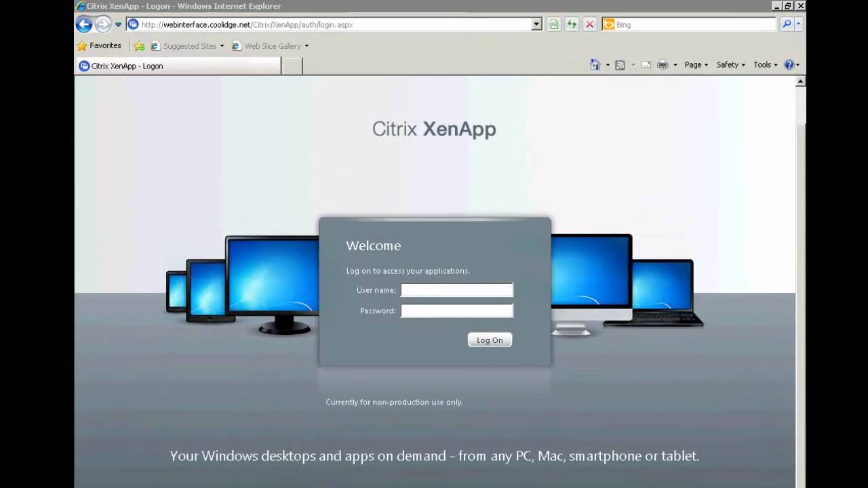The width and height of the screenshot is (868, 488).
Task: Open the Suggested Sites link
Action: coord(187,46)
